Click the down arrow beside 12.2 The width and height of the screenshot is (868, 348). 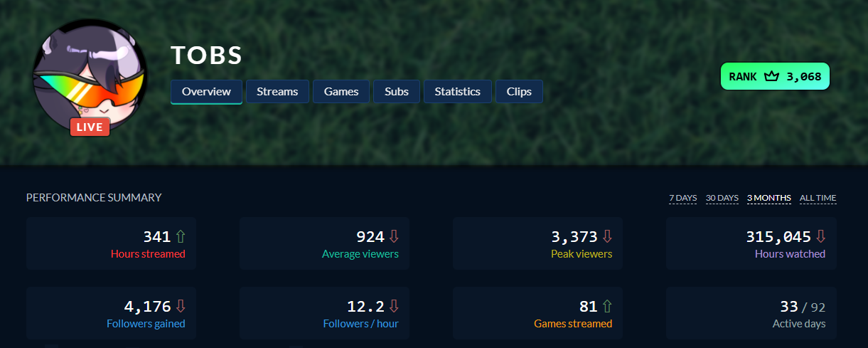[x=394, y=307]
